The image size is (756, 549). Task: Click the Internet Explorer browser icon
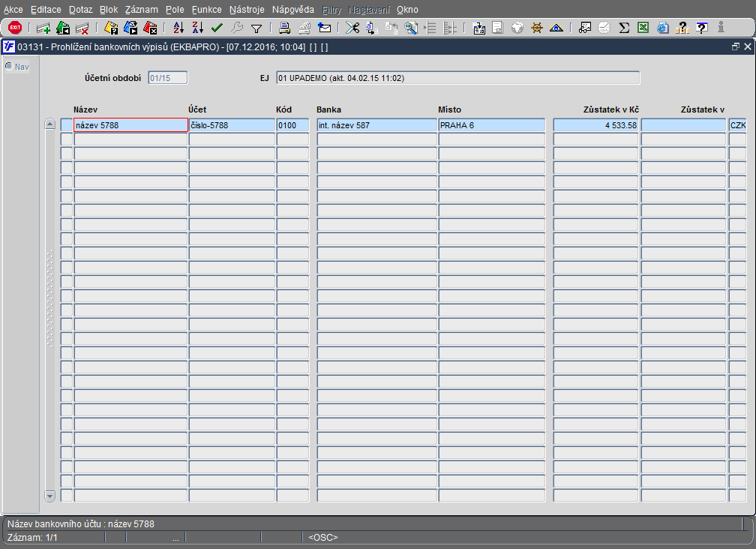(663, 28)
